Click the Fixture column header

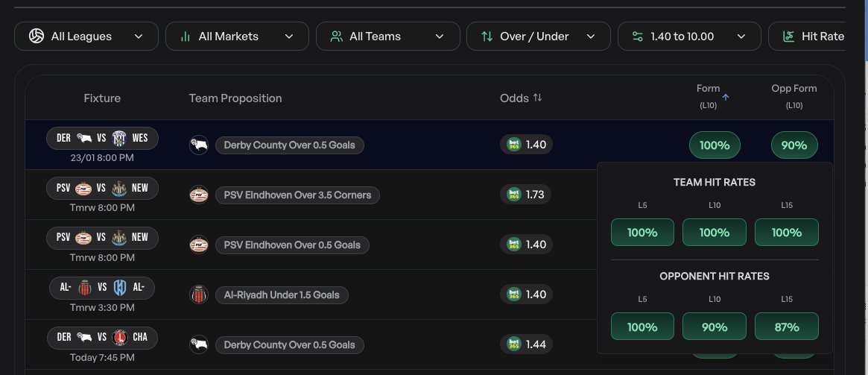click(x=102, y=98)
